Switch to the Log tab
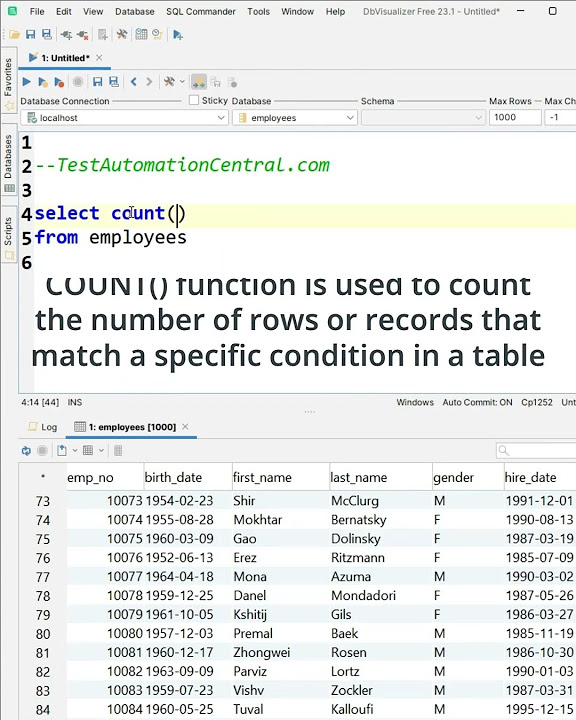This screenshot has height=720, width=576. 43,427
